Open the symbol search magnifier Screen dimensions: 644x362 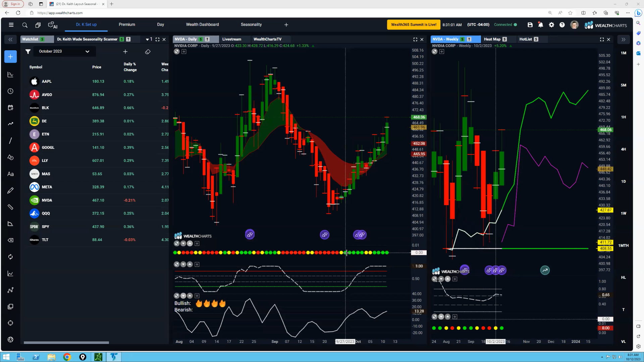tap(25, 25)
